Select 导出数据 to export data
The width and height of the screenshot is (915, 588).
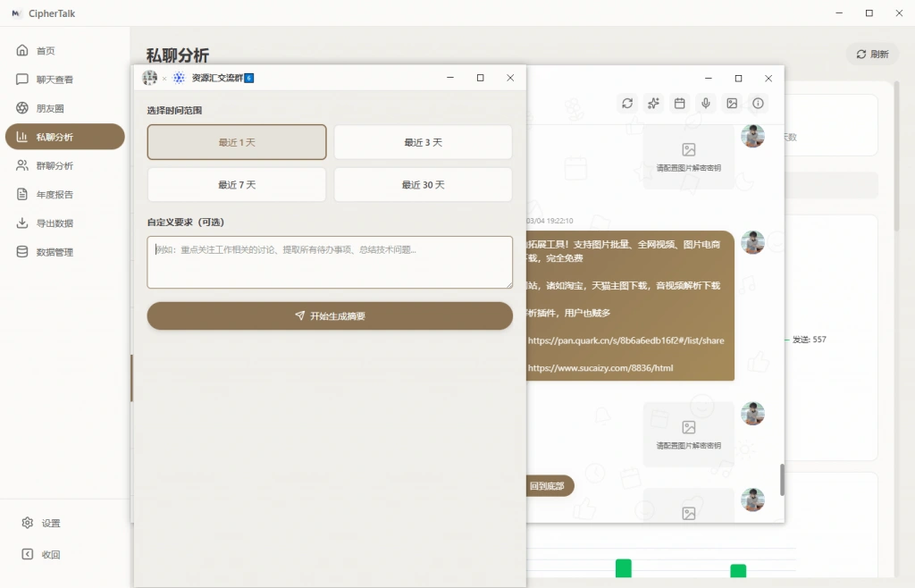50,223
